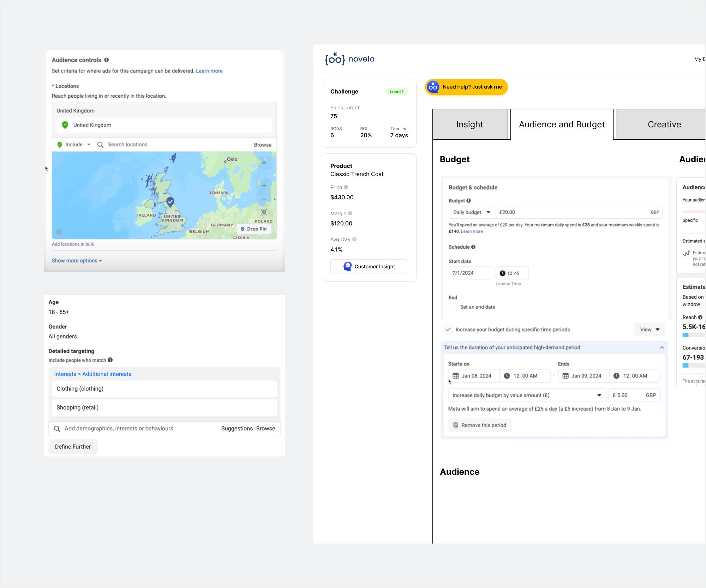Click the Drop Pin button on the map
The image size is (706, 588).
coord(254,229)
